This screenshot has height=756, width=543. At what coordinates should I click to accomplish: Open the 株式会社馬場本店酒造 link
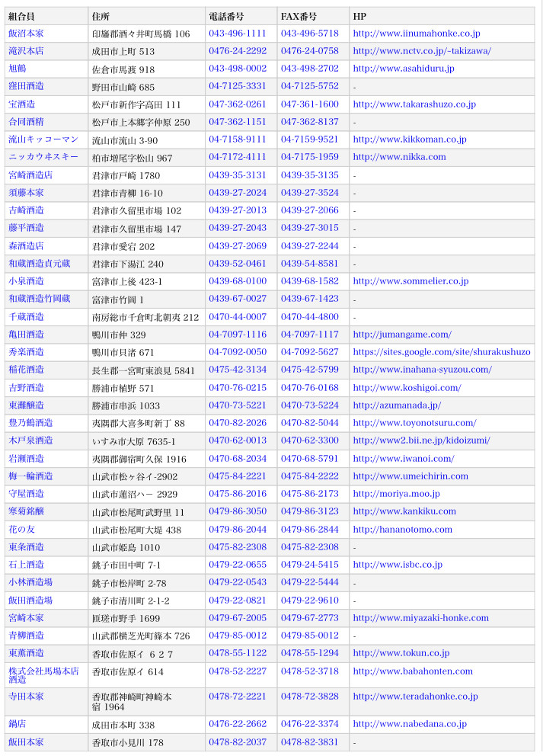(43, 675)
